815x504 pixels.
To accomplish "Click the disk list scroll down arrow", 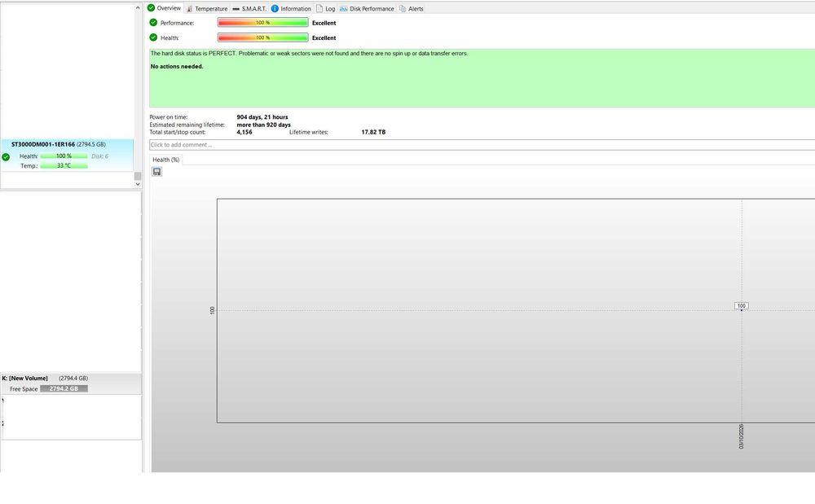I will (138, 184).
